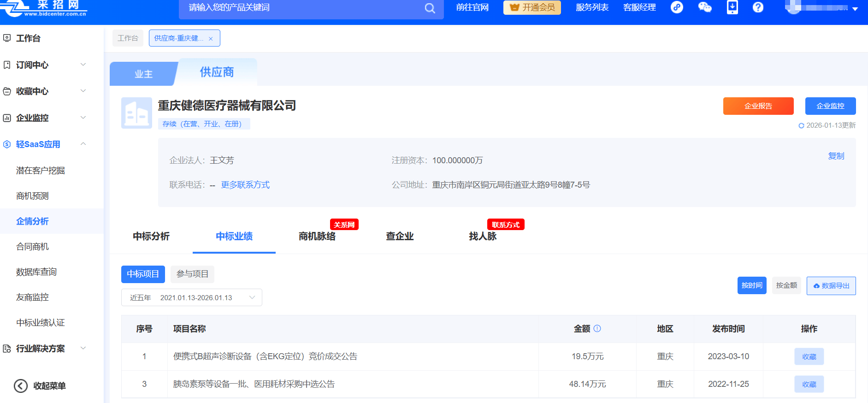Viewport: 868px width, 403px height.
Task: Click the mobile download icon
Action: [x=732, y=7]
